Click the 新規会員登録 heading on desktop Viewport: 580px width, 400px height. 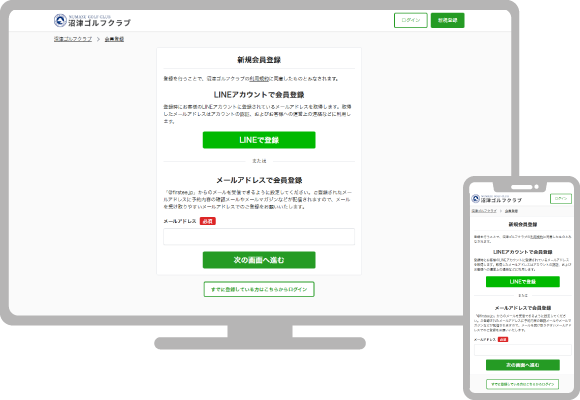pos(259,60)
